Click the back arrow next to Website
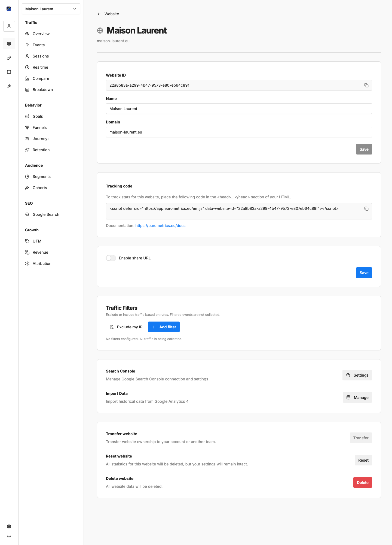Viewport: 392px width, 545px height. tap(99, 14)
